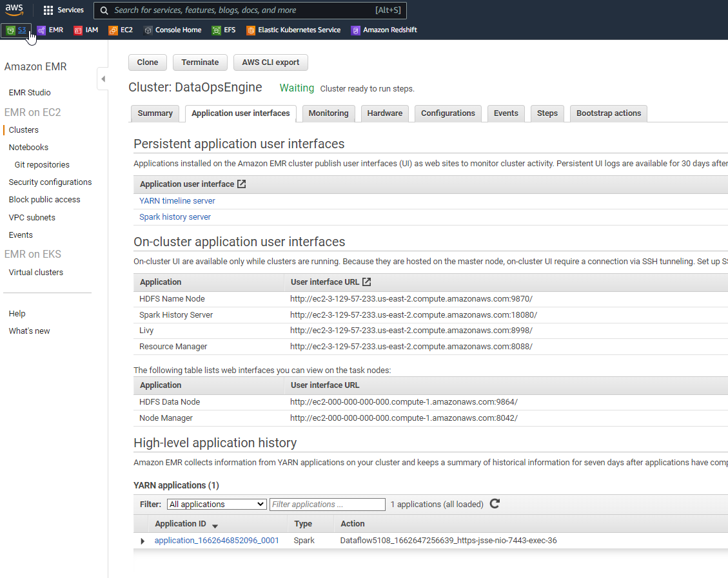The height and width of the screenshot is (578, 728).
Task: Click the HDFS Name Node URL ending 9870
Action: pyautogui.click(x=411, y=299)
